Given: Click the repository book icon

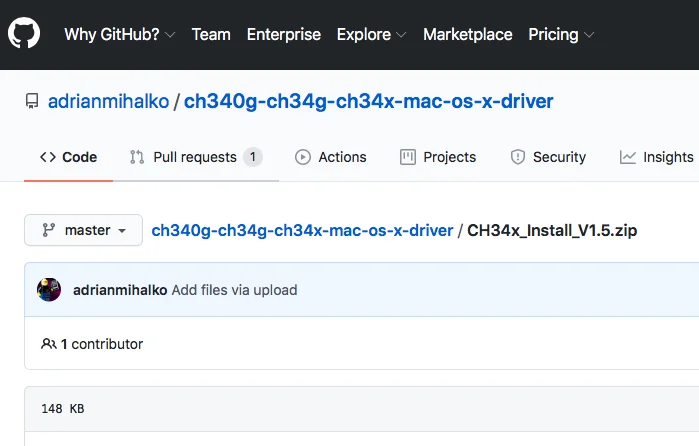Looking at the screenshot, I should [x=32, y=102].
